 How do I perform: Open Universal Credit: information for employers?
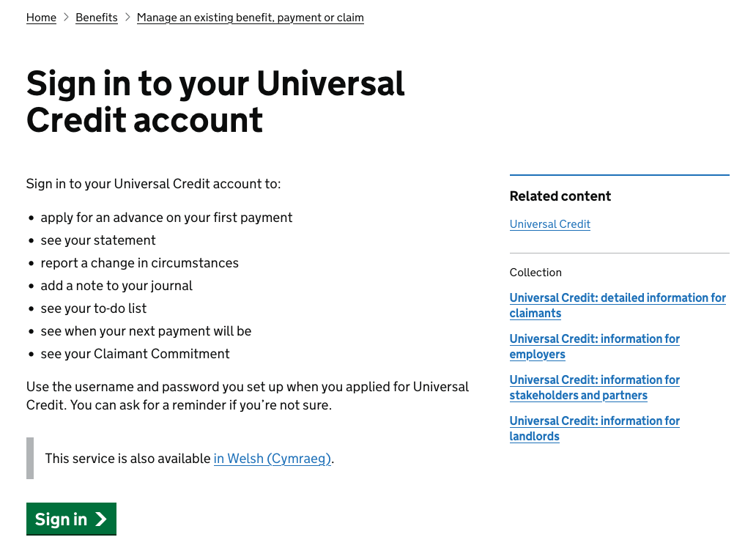pos(594,346)
